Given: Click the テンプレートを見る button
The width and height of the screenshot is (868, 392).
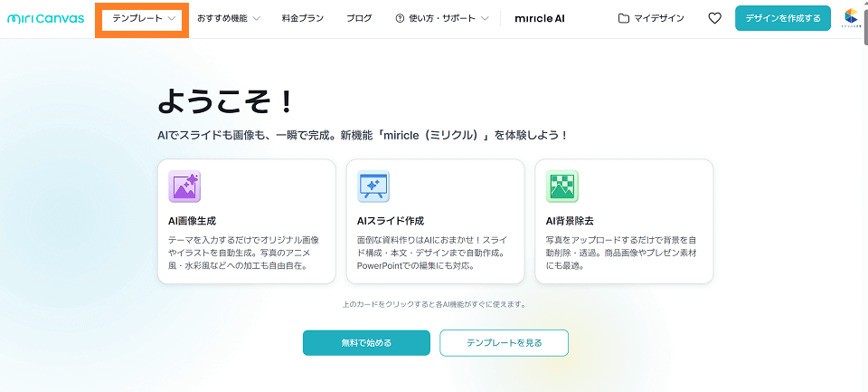Looking at the screenshot, I should pyautogui.click(x=504, y=343).
